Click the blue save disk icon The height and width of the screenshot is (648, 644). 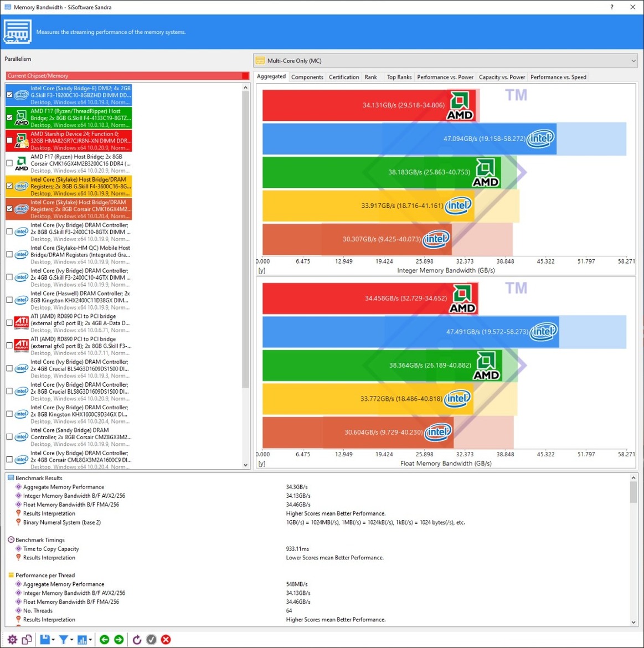[45, 639]
